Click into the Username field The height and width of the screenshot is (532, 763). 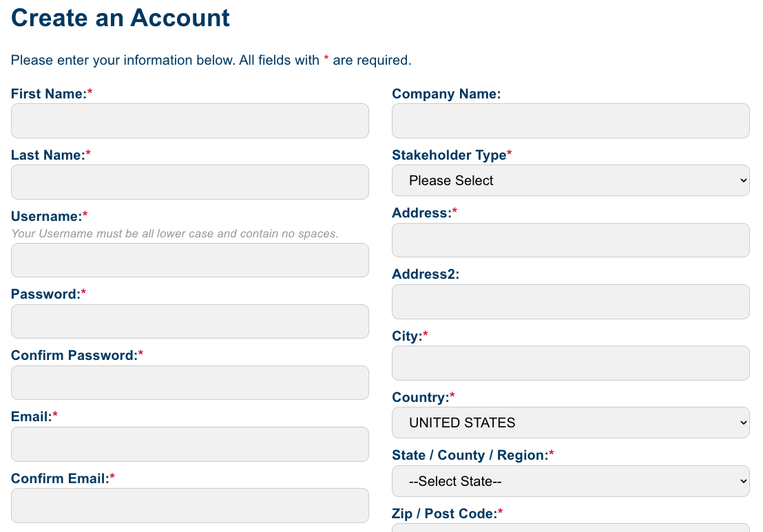pos(189,260)
